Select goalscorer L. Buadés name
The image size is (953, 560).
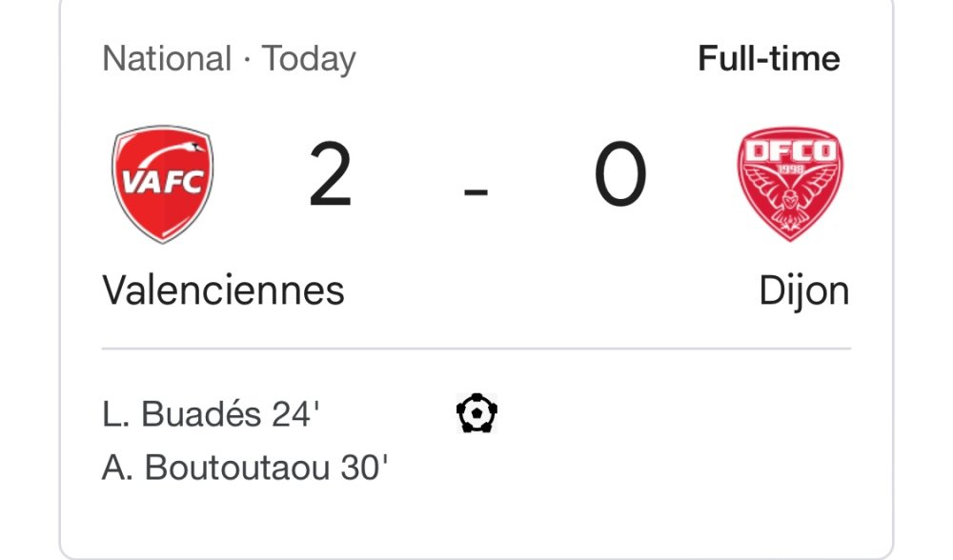pos(182,415)
